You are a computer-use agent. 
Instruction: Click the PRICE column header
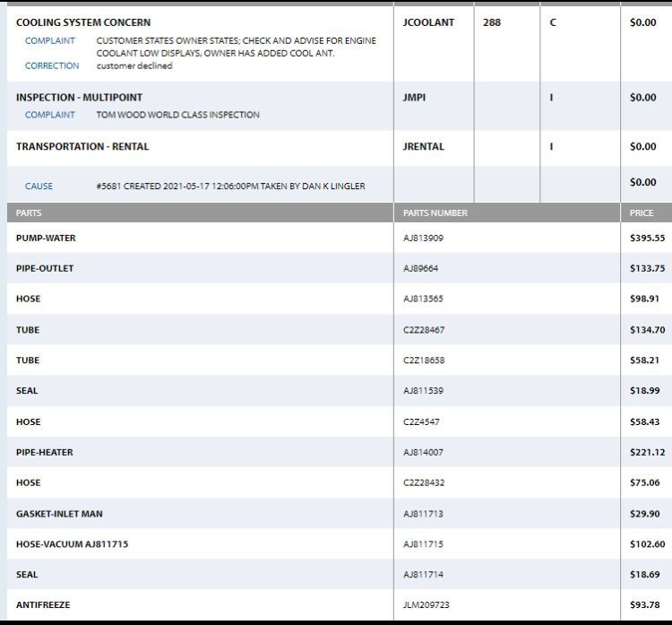pyautogui.click(x=642, y=213)
